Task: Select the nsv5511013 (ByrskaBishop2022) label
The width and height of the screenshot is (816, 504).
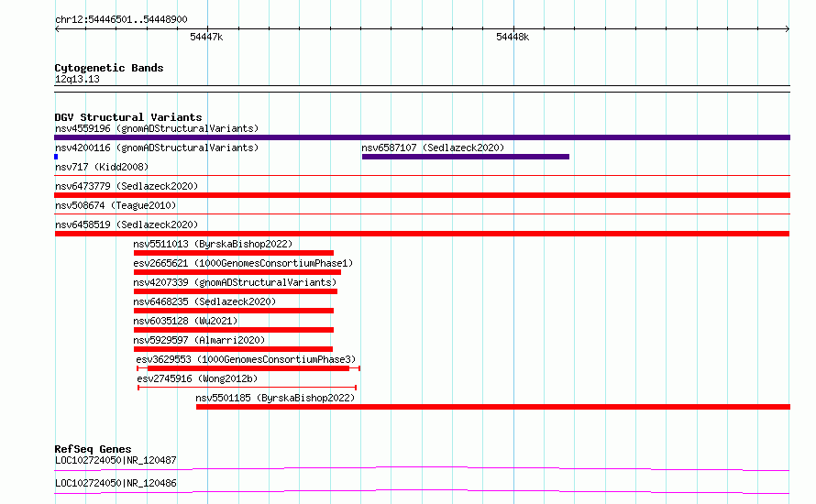Action: tap(213, 244)
